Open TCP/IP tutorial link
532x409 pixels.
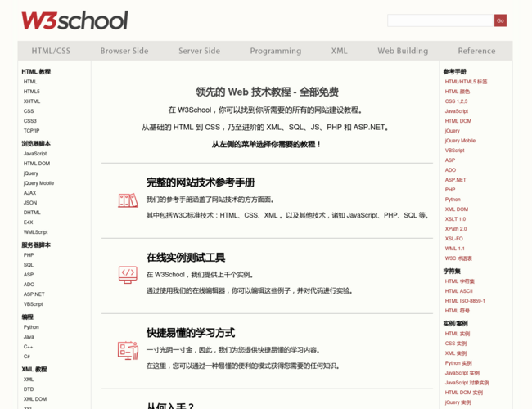coord(32,131)
